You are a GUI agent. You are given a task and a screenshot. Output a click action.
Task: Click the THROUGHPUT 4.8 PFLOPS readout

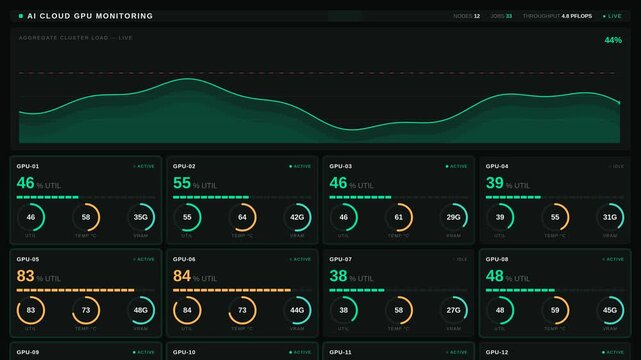557,16
